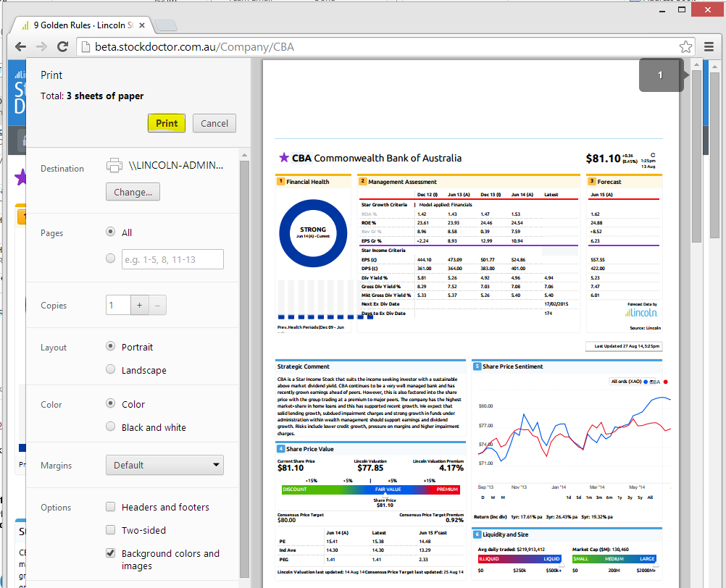726x588 pixels.
Task: Select the 6m chart range
Action: tap(609, 497)
